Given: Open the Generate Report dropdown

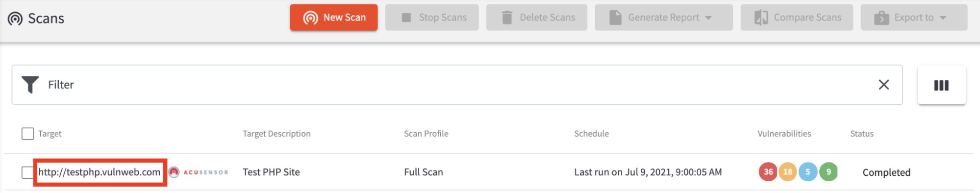Looking at the screenshot, I should (x=663, y=18).
